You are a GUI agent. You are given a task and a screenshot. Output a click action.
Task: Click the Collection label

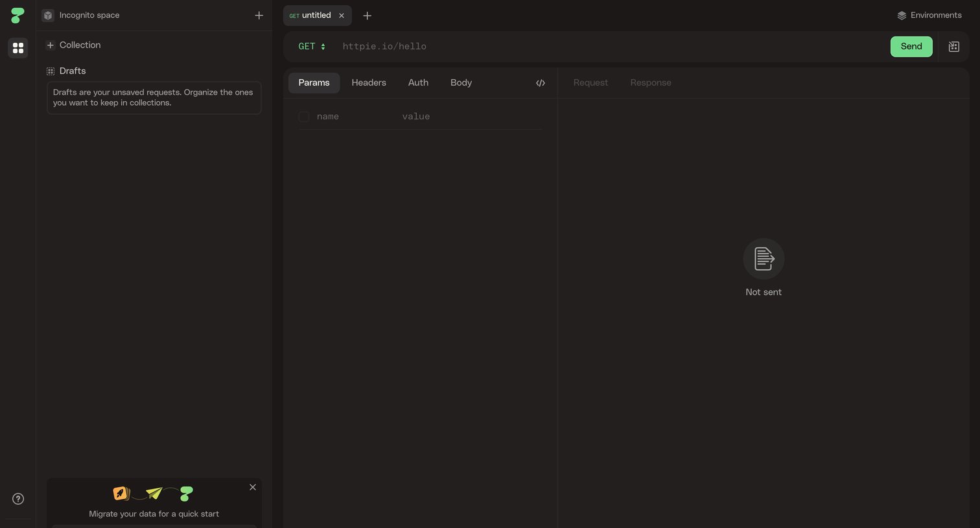coord(80,45)
